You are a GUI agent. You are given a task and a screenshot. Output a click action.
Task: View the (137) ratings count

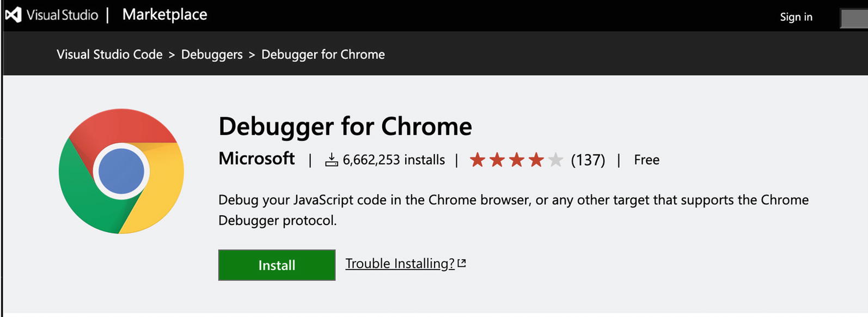coord(588,160)
